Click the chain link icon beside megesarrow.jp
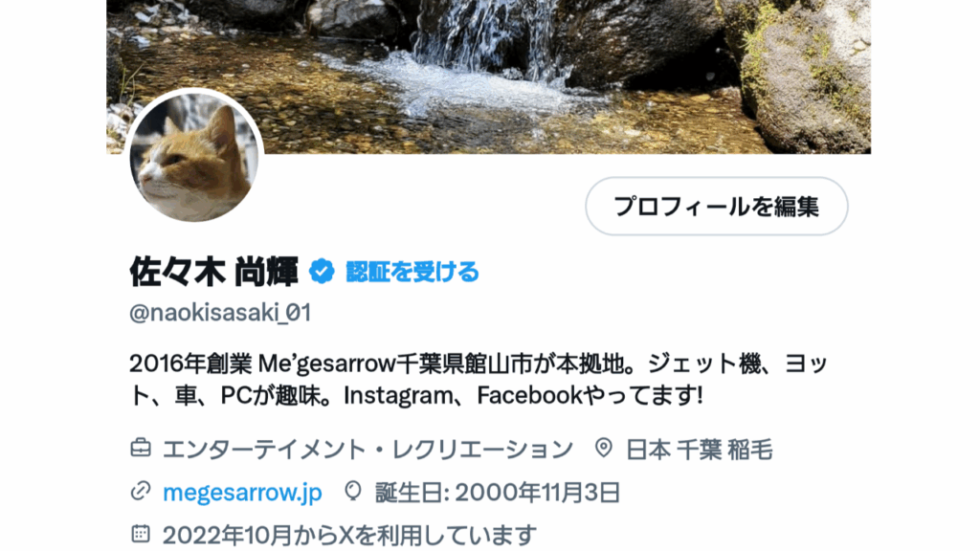This screenshot has width=980, height=551. pos(141,491)
